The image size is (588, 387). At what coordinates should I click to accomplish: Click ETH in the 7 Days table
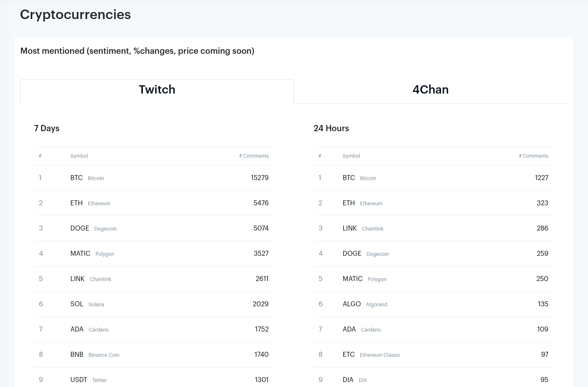[x=77, y=203]
